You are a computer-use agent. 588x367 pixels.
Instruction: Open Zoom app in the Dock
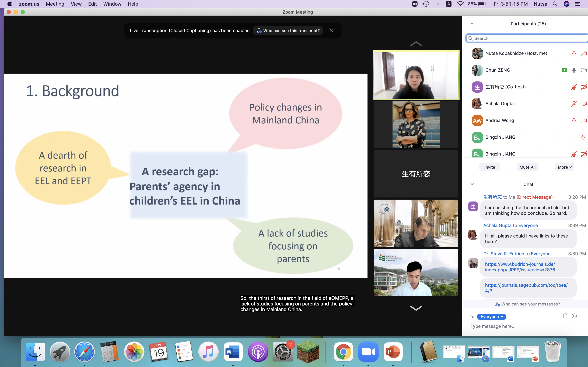368,352
